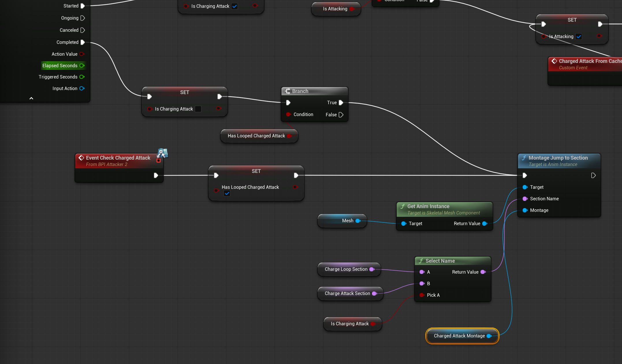Select the Charged Attack Montage variable node
This screenshot has height=364, width=622.
point(459,336)
